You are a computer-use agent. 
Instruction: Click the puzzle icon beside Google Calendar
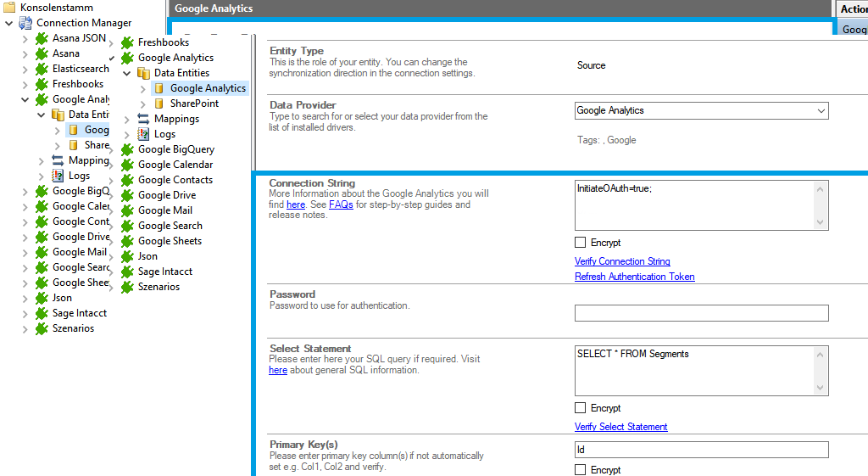tap(127, 165)
